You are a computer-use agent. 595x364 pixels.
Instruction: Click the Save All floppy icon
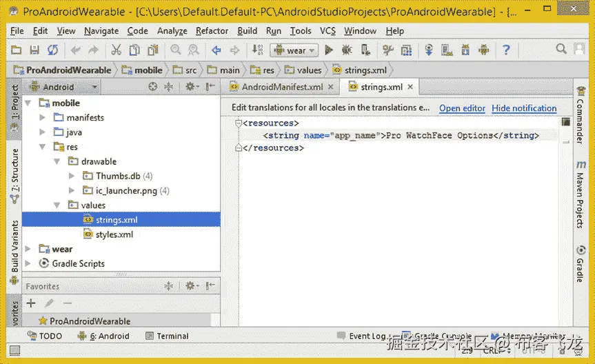click(x=34, y=50)
